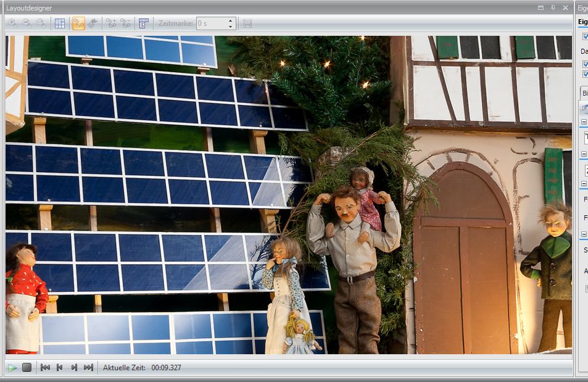Toggle the highlighted motion path icon

pyautogui.click(x=78, y=23)
